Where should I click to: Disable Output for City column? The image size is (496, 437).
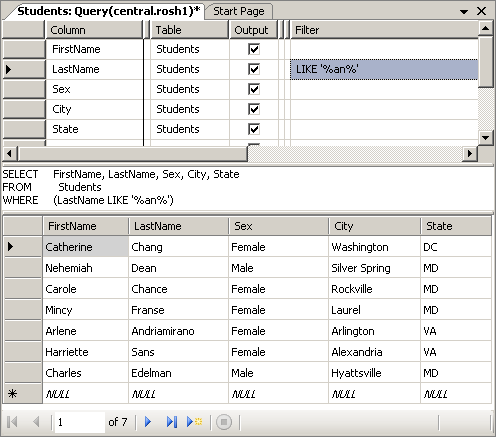coord(254,109)
